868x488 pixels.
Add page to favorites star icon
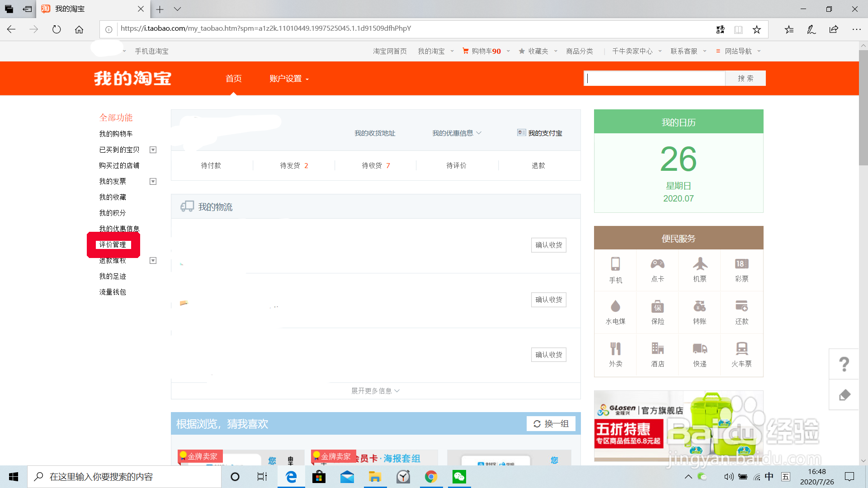tap(756, 29)
